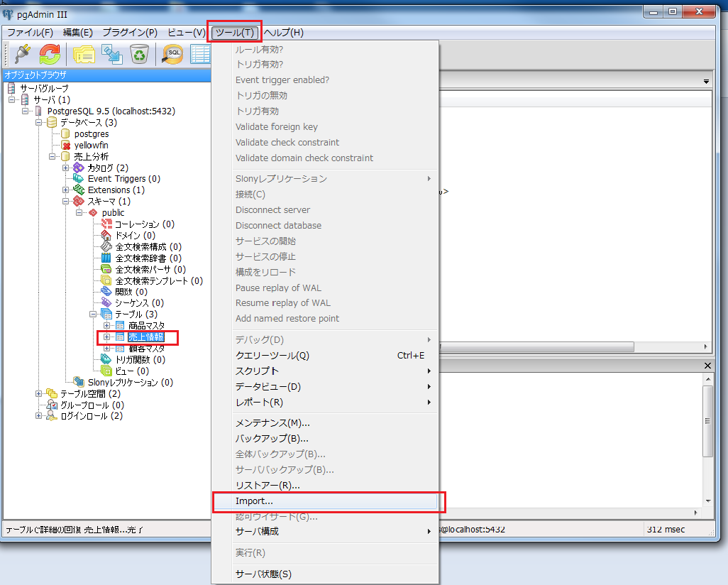Select the postgres database node
The image size is (728, 585).
[92, 133]
